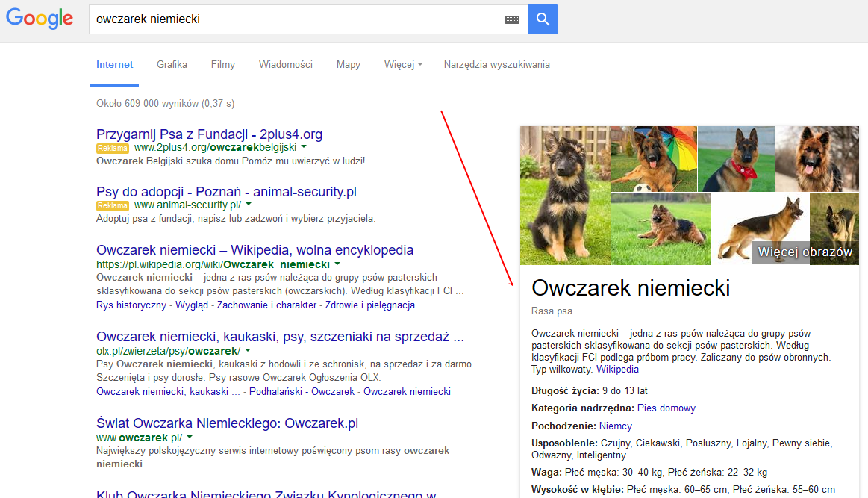The width and height of the screenshot is (868, 498).
Task: Expand arrow next to animal-security.pl URL
Action: pyautogui.click(x=249, y=205)
